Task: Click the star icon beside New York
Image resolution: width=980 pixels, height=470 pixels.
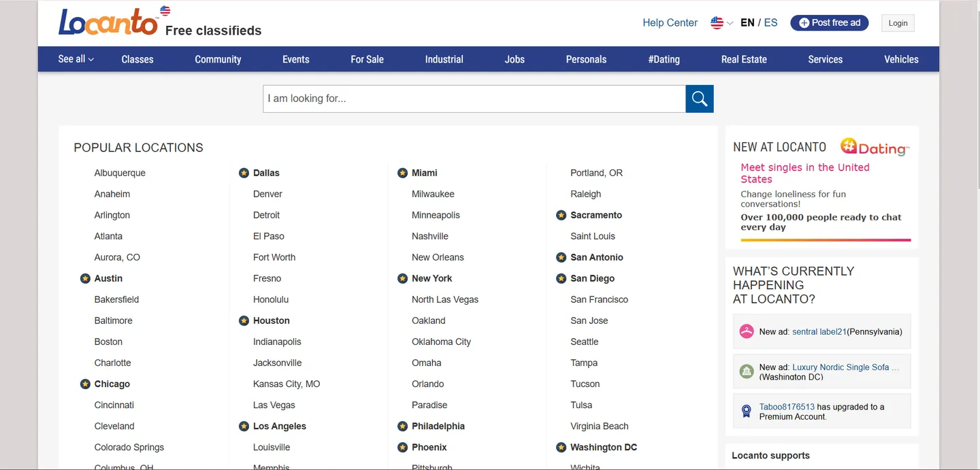Action: point(402,278)
